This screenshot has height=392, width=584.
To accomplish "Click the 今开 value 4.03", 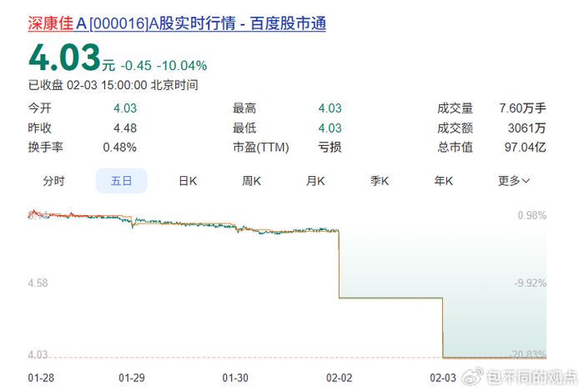I will pyautogui.click(x=125, y=108).
